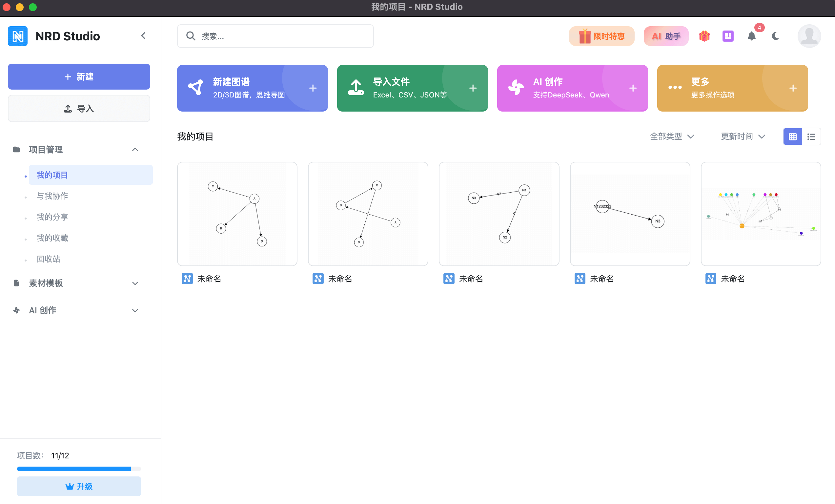
Task: Open the 更新时间 sort dropdown
Action: coord(743,136)
